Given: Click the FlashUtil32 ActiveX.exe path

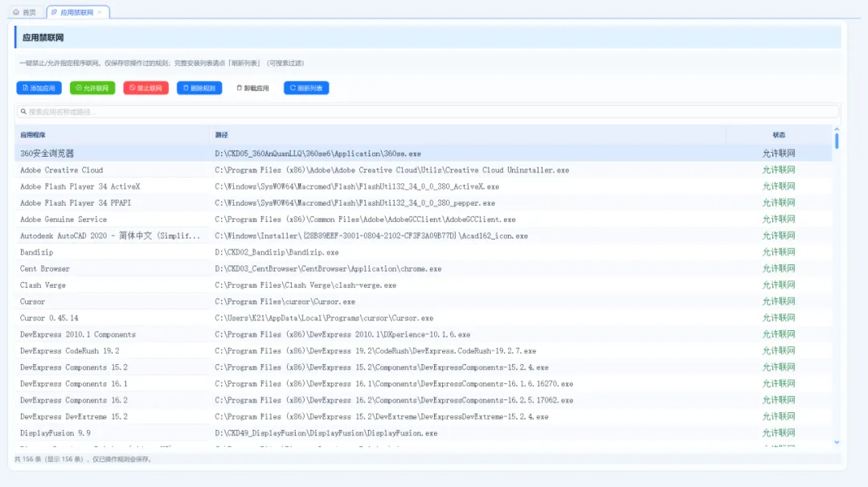Looking at the screenshot, I should point(357,186).
